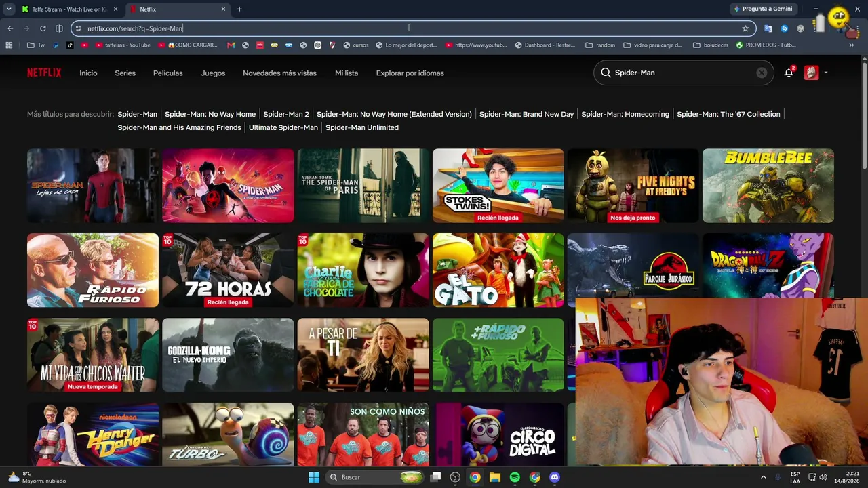
Task: Open the random bookmarks folder
Action: click(600, 45)
